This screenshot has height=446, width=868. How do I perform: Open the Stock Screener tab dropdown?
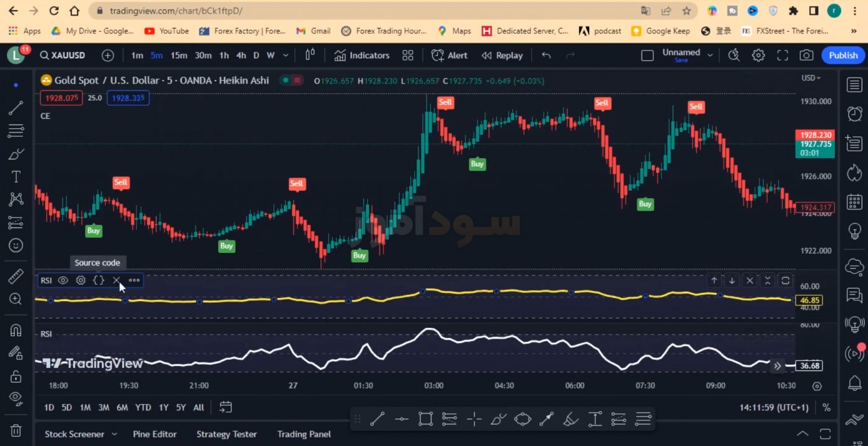click(x=114, y=434)
